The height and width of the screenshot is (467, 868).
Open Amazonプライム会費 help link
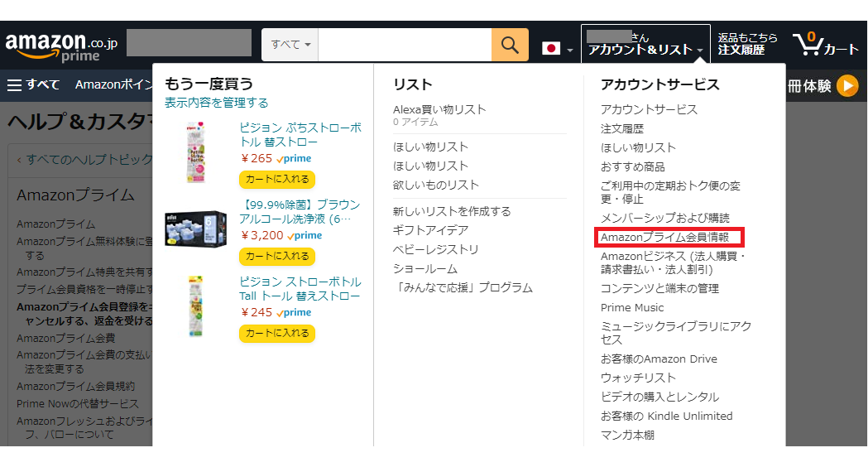(x=66, y=339)
